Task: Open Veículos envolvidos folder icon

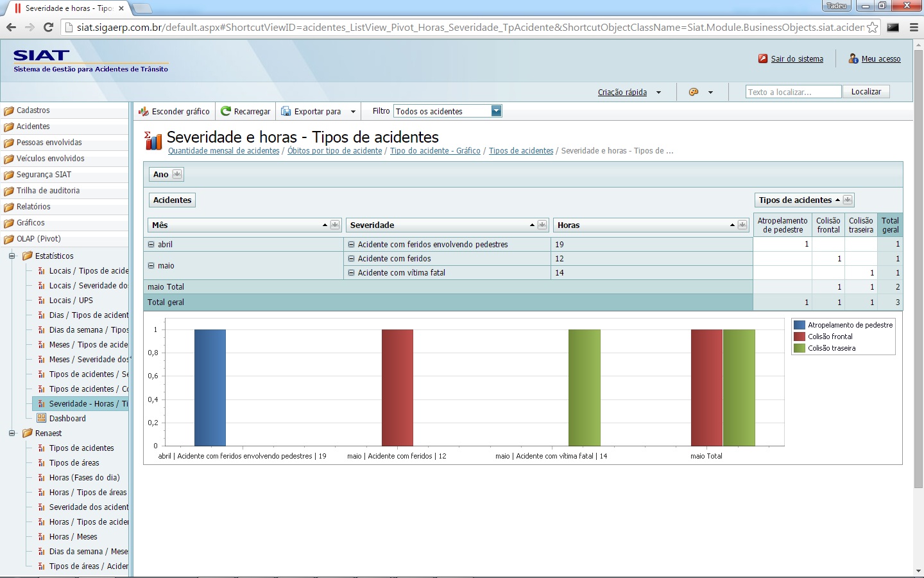Action: point(9,159)
